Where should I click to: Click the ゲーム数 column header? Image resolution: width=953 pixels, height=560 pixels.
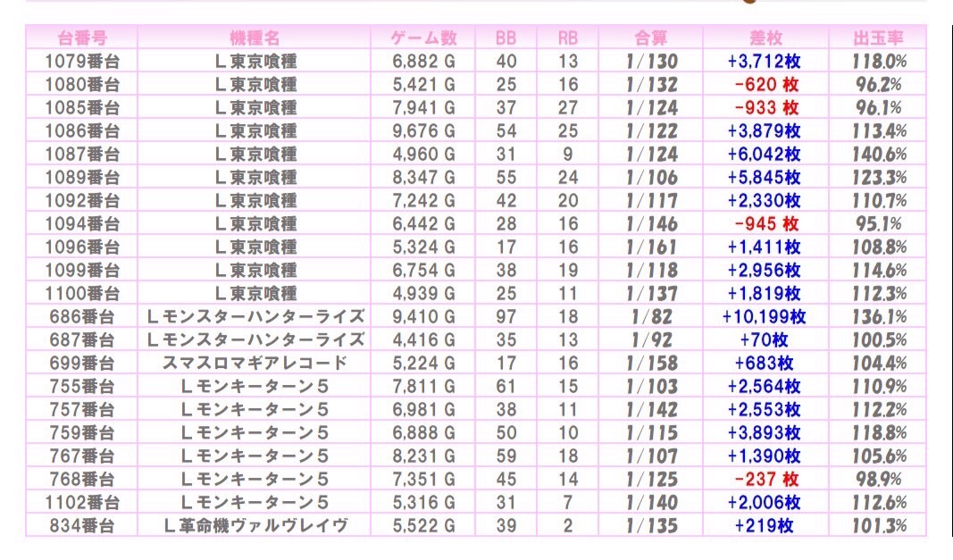click(x=424, y=38)
